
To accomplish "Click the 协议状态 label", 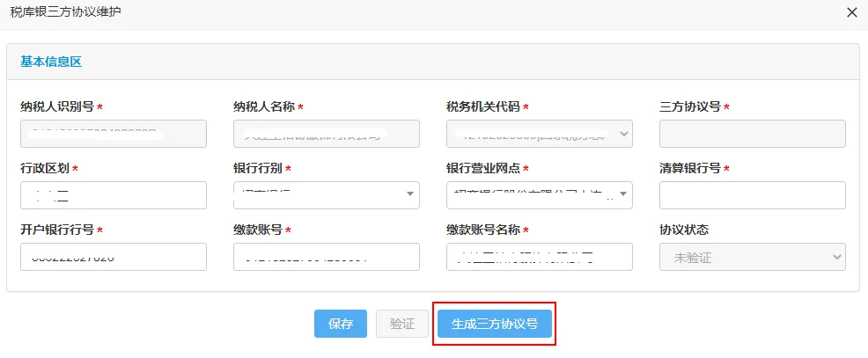I will (x=684, y=230).
